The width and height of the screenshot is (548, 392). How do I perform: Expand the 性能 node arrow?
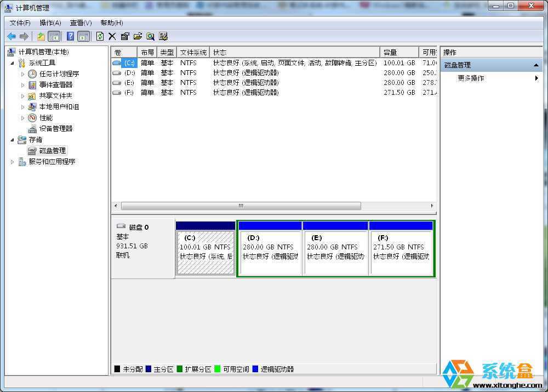22,118
